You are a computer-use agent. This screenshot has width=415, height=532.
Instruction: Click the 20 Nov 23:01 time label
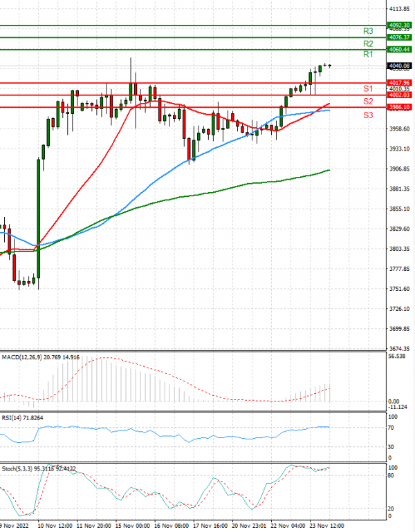(249, 526)
